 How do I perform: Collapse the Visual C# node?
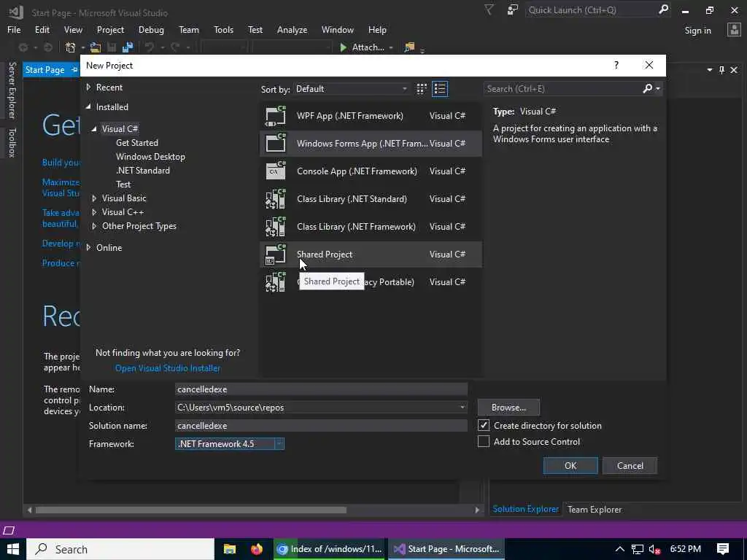94,128
